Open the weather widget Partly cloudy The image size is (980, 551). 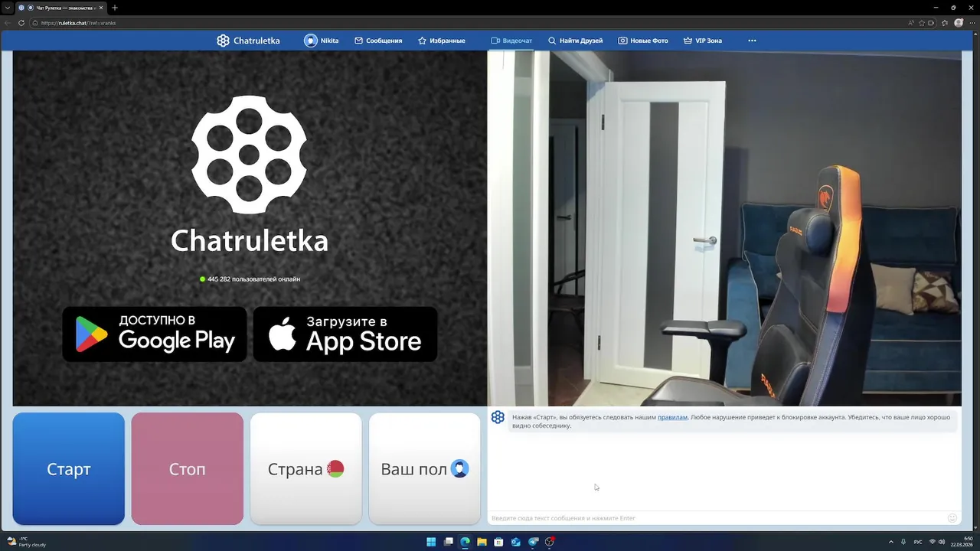click(x=26, y=542)
